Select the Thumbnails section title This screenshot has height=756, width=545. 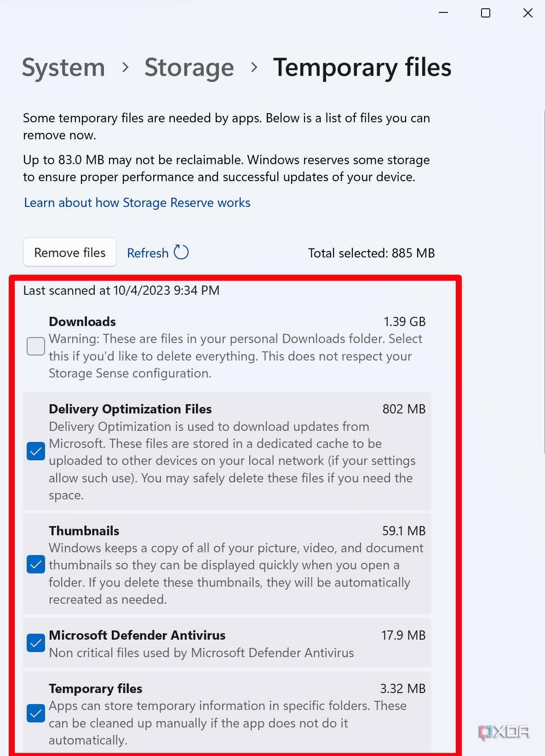click(x=84, y=531)
